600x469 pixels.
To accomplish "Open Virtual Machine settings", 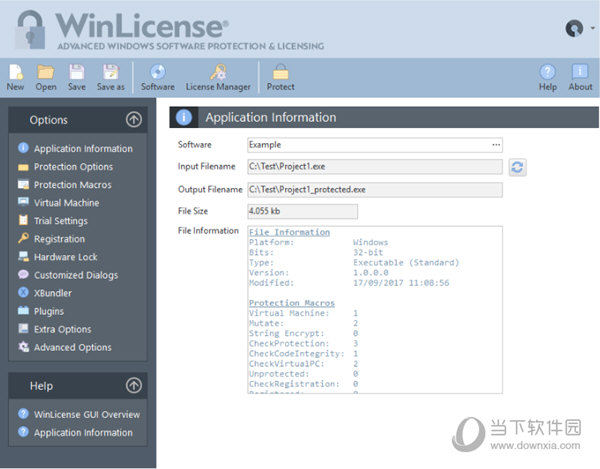I will (59, 203).
